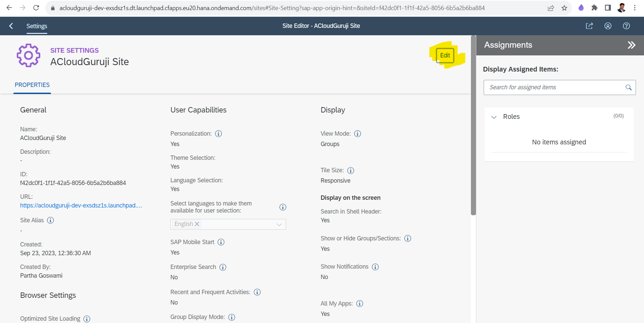Show info for Personalization setting
This screenshot has width=644, height=323.
(x=218, y=134)
